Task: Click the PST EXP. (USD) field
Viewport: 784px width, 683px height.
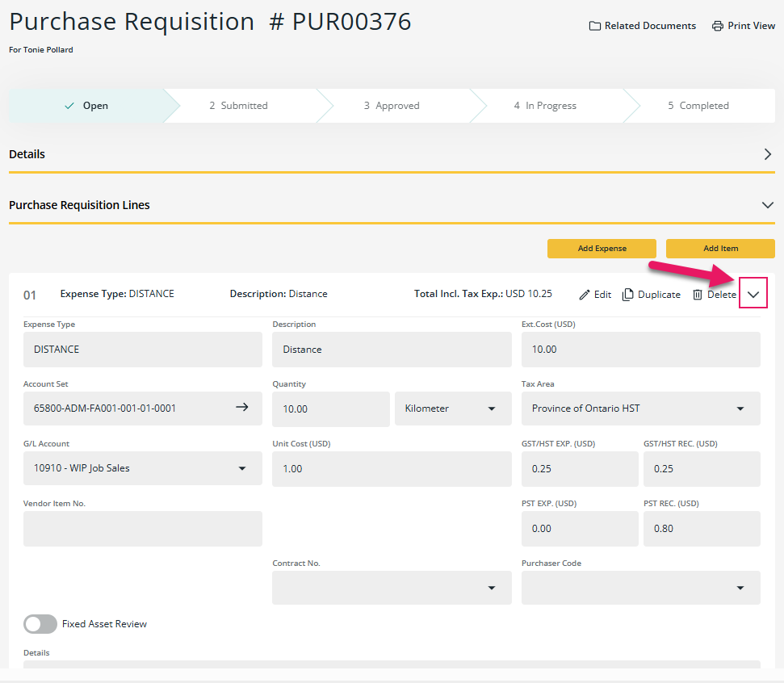Action: click(580, 529)
